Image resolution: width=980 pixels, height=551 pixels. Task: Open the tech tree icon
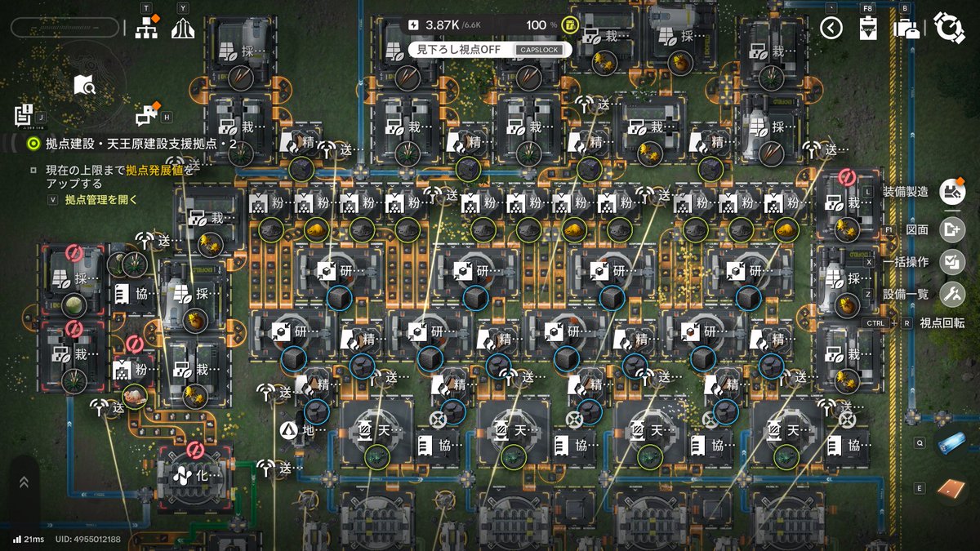point(146,28)
